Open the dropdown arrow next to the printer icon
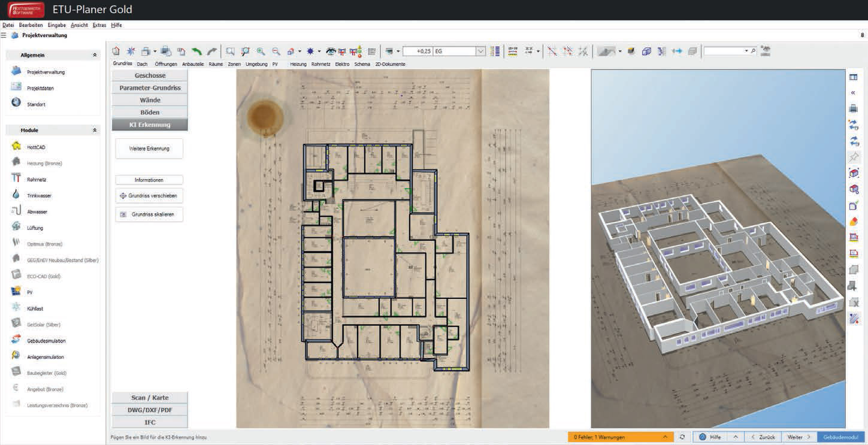Screen dimensions: 868x445 [x=155, y=52]
